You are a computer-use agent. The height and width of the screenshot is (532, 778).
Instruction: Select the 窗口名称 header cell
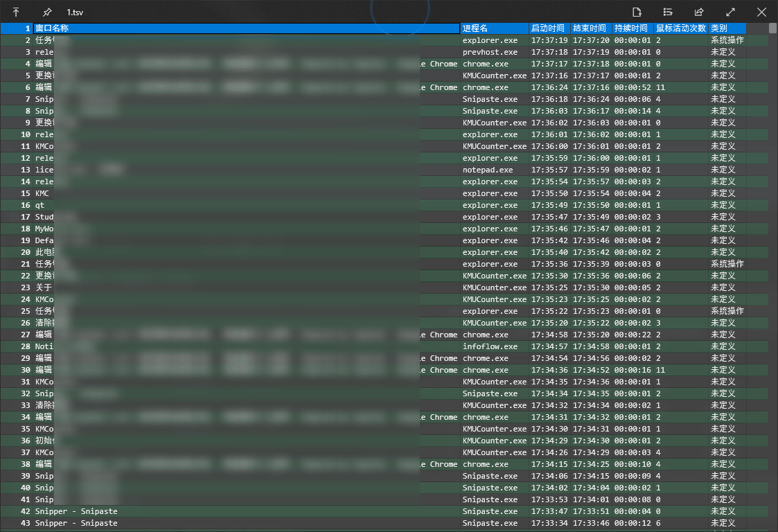[x=247, y=28]
